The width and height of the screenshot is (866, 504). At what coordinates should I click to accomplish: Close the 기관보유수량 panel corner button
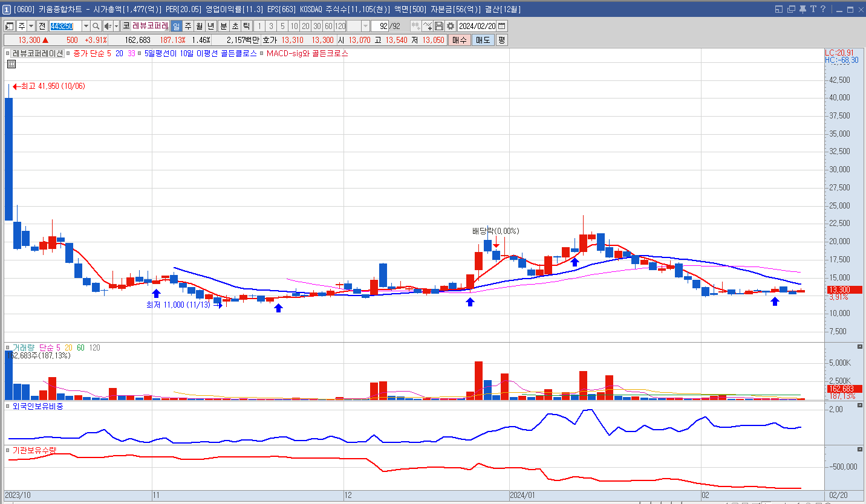pos(860,449)
